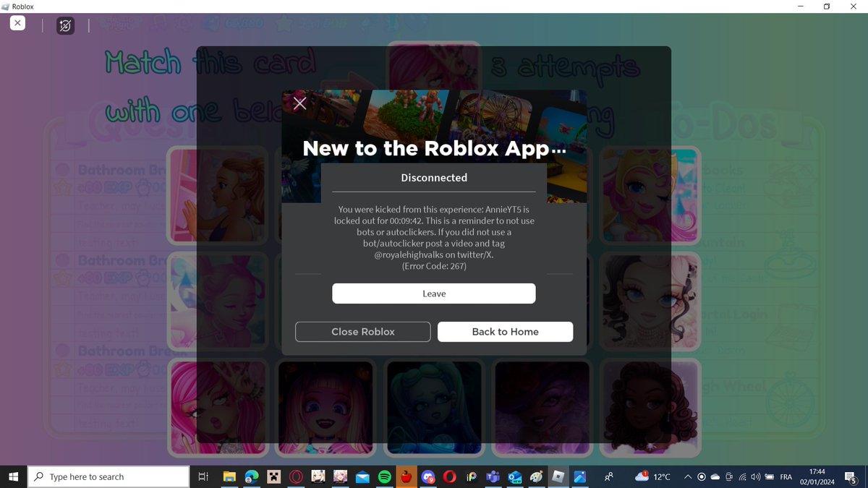Open the OneDrive cloud tray icon
Screen dimensions: 868x488
[x=715, y=476]
